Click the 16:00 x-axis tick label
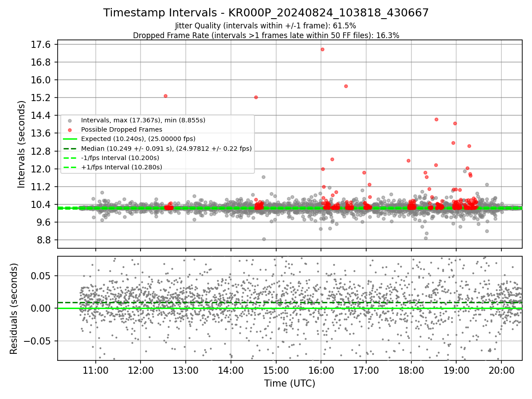The height and width of the screenshot is (399, 532). (x=321, y=371)
